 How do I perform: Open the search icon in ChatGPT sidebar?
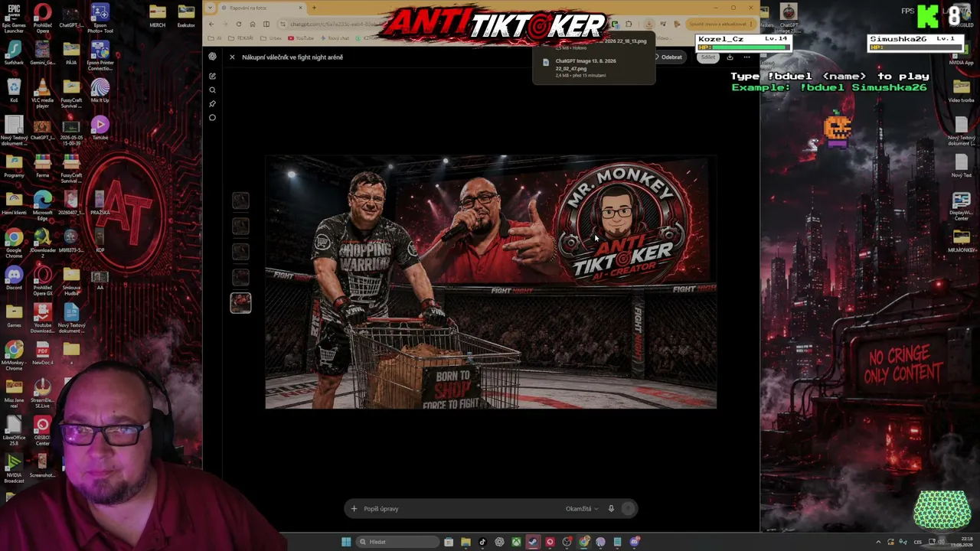(x=212, y=90)
